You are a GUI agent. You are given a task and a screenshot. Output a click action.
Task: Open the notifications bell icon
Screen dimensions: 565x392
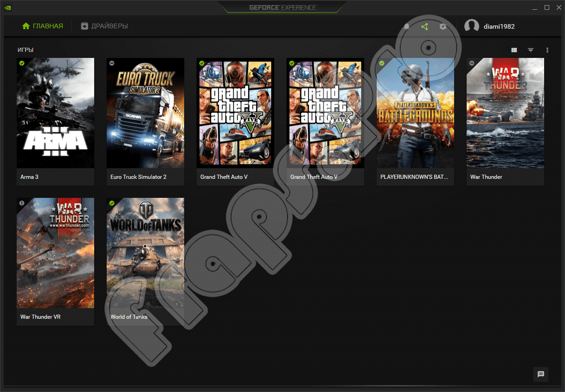click(x=407, y=26)
